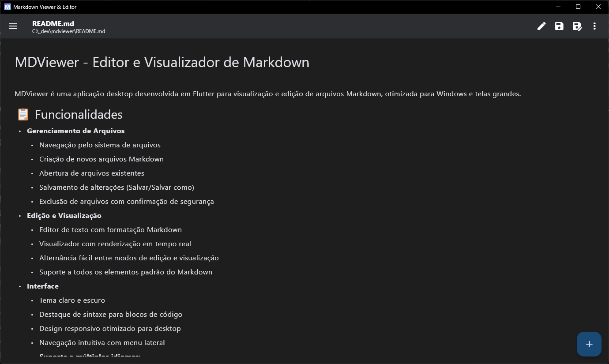Click Abertura de arquivos existentes
Viewport: 609px width, 364px height.
tap(92, 173)
